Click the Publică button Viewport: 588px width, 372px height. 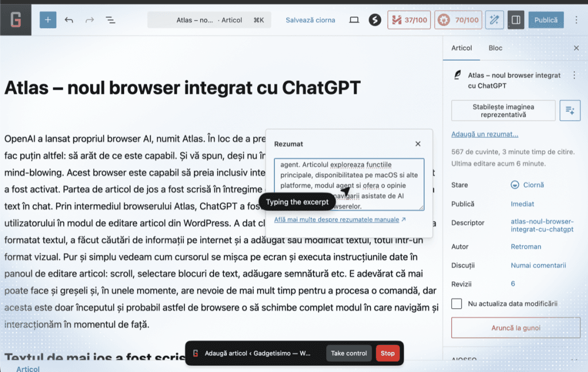click(546, 20)
